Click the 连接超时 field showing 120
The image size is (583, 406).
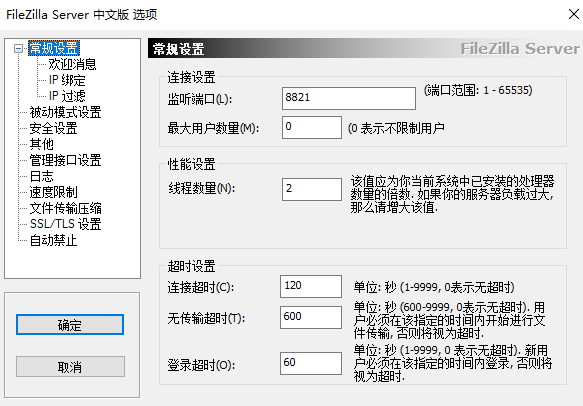pos(311,286)
